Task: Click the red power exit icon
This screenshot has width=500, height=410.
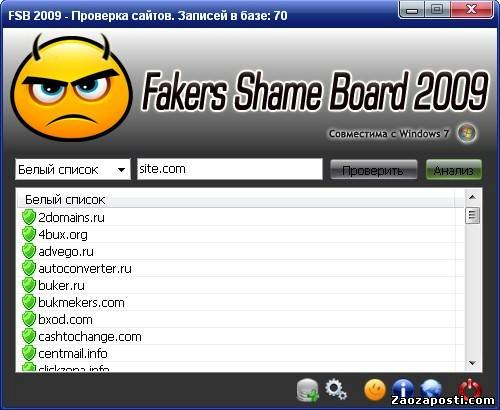Action: point(469,388)
